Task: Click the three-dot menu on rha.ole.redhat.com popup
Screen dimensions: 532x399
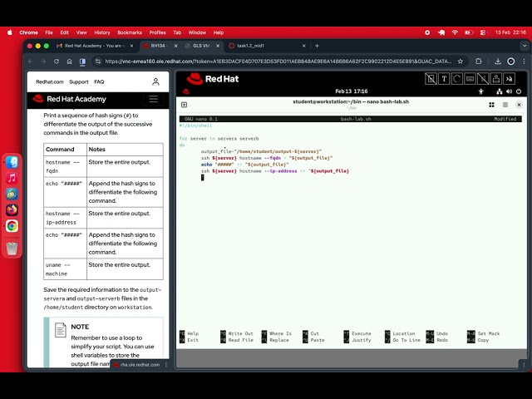Action: [166, 365]
